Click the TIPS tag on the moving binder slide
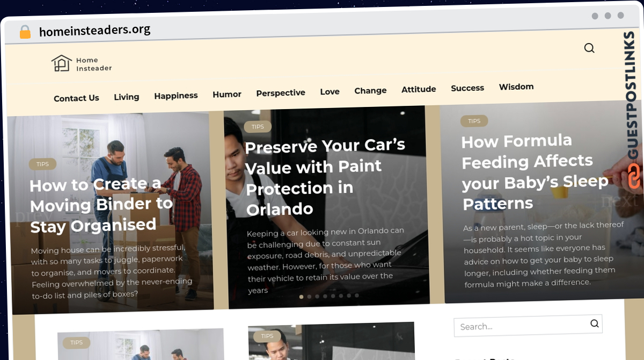Image resolution: width=644 pixels, height=360 pixels. [42, 164]
